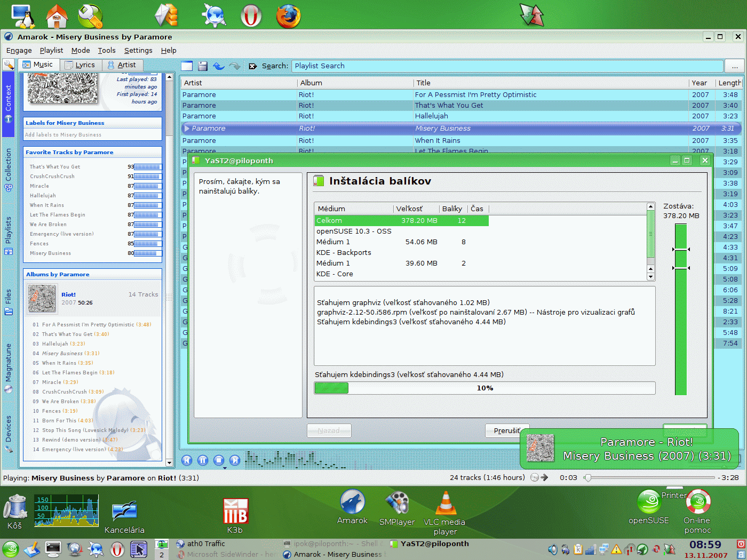Select Hallelujah row in playlist
Image resolution: width=747 pixels, height=560 pixels.
click(462, 116)
